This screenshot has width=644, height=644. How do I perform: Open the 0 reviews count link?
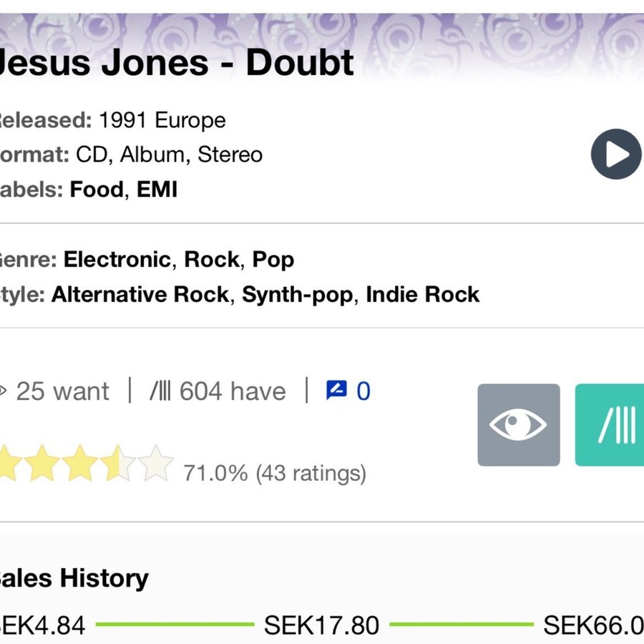(363, 391)
